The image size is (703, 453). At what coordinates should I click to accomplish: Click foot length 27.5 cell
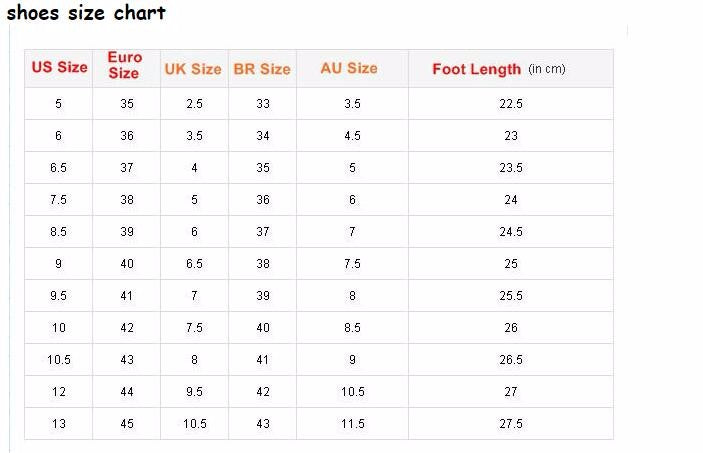pyautogui.click(x=511, y=424)
